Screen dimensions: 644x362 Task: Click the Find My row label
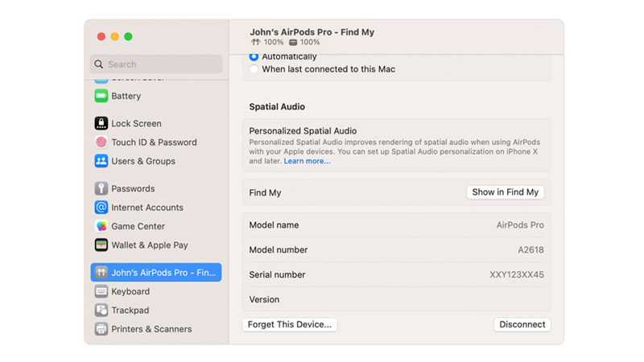click(x=265, y=193)
